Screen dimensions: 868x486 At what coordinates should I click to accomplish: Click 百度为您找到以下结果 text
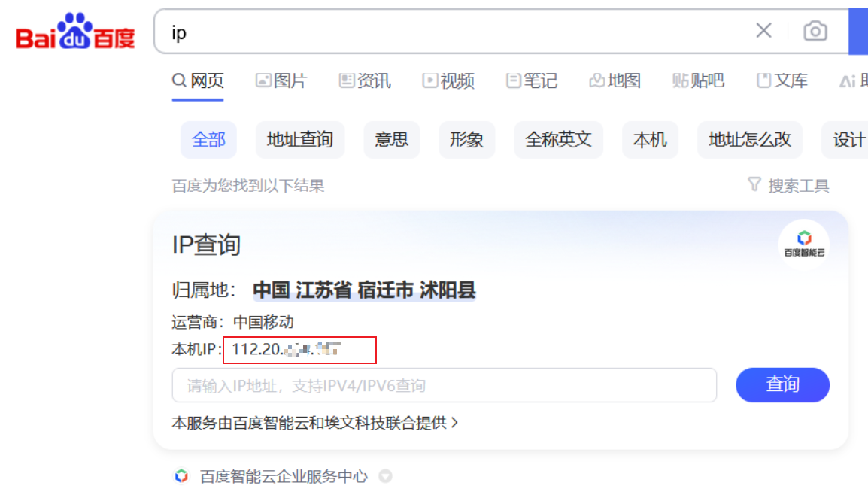point(248,185)
